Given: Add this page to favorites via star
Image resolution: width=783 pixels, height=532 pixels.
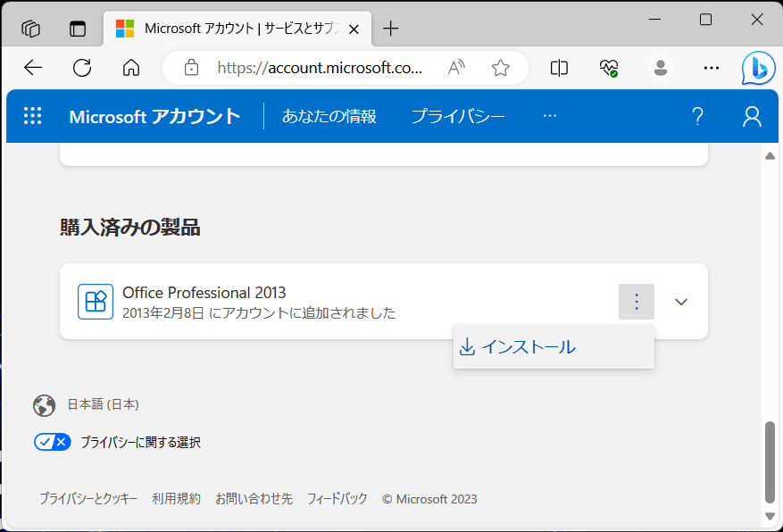Looking at the screenshot, I should (501, 68).
